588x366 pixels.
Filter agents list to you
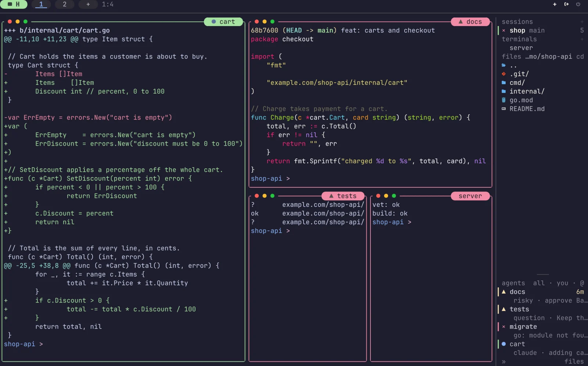tap(562, 283)
